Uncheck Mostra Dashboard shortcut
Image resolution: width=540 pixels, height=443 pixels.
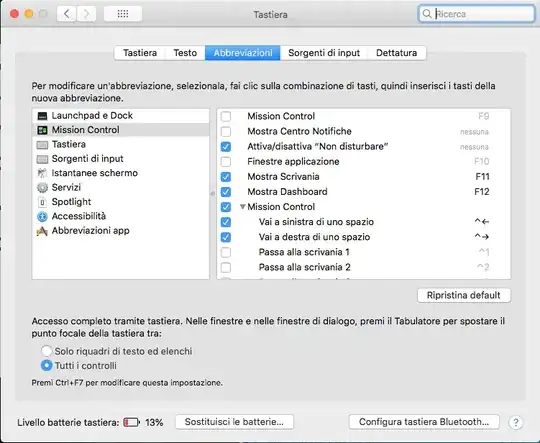click(x=226, y=192)
